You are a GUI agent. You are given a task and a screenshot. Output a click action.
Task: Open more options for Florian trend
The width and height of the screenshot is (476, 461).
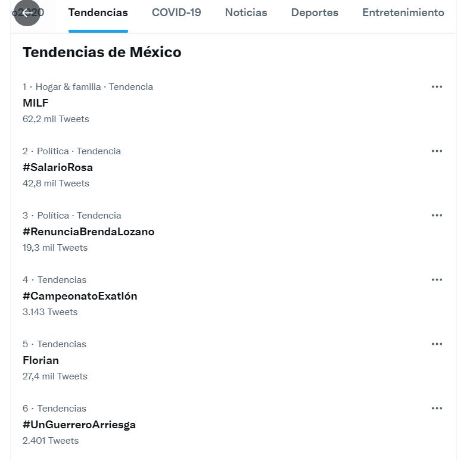click(437, 344)
